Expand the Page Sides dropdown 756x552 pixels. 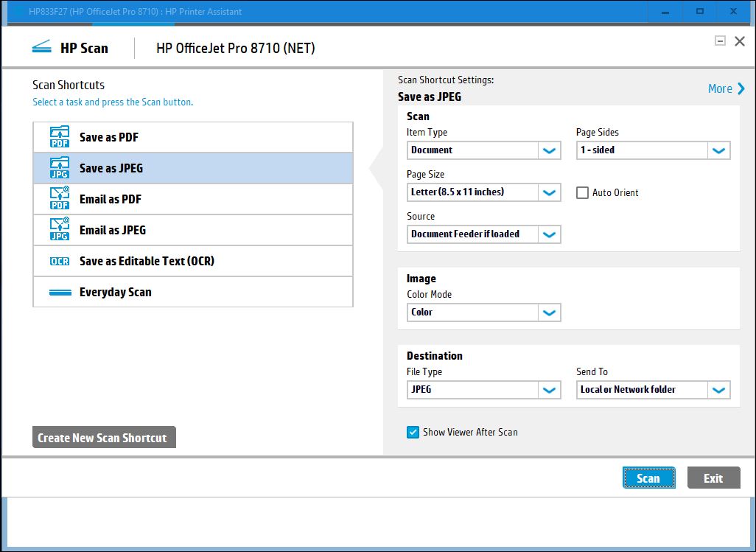(x=718, y=150)
